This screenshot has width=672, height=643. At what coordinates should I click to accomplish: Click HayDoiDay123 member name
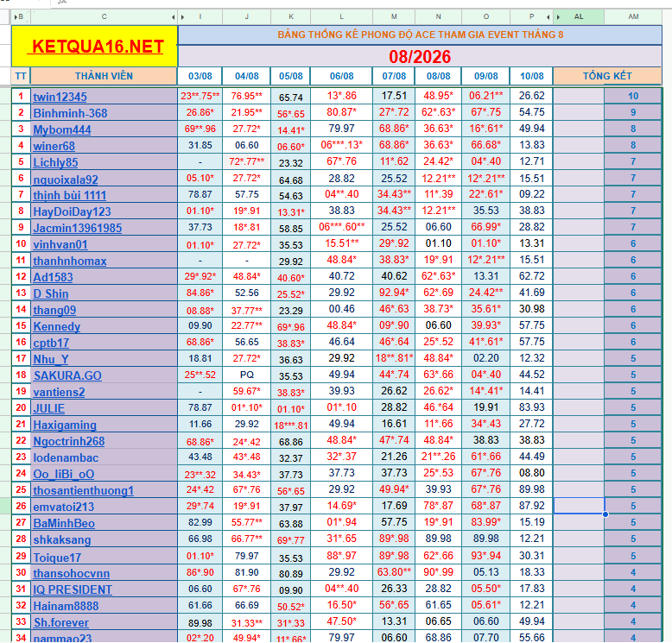pos(72,211)
